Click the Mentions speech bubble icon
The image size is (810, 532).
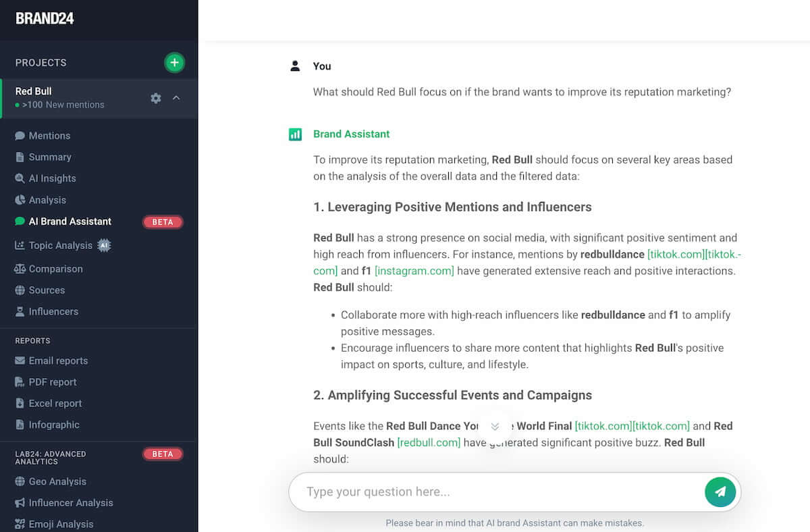(20, 136)
